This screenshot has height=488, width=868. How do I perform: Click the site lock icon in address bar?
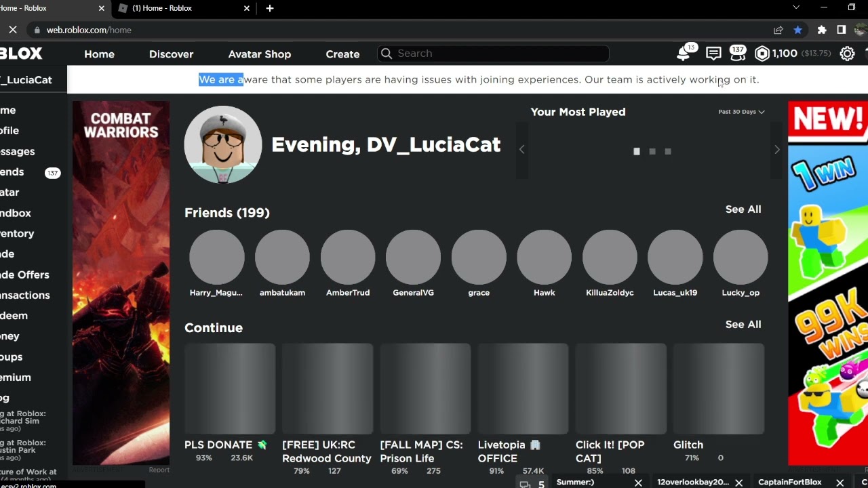point(37,30)
